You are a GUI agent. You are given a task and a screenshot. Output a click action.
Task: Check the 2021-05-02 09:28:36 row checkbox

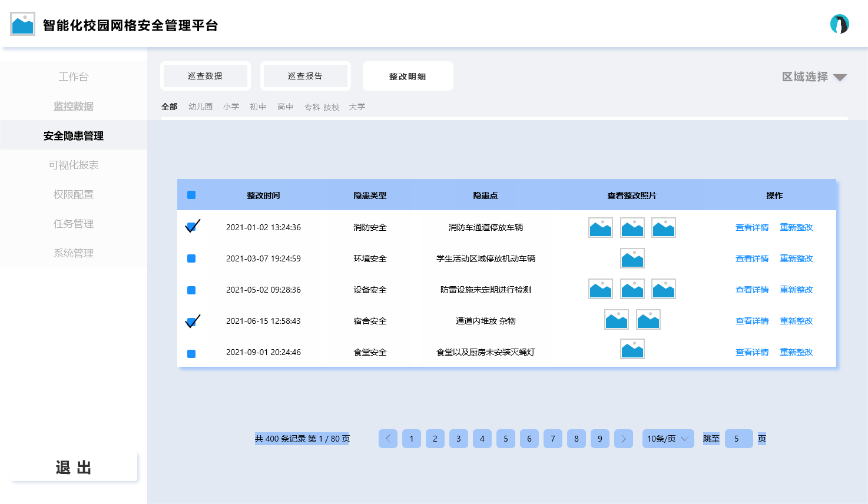pos(191,290)
